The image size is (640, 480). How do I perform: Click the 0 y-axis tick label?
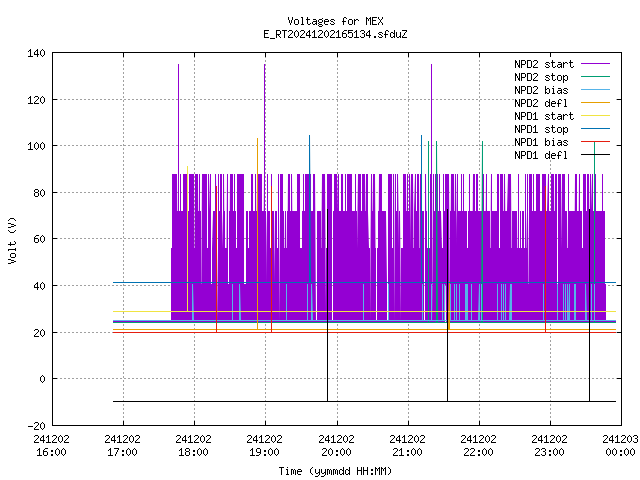click(x=42, y=380)
